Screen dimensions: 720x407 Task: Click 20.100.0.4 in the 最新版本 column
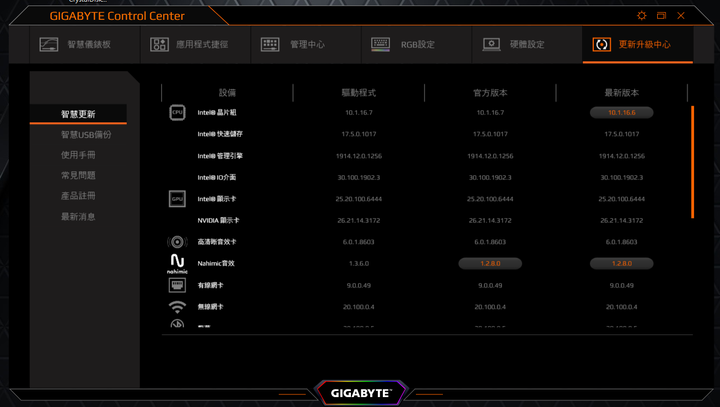(621, 307)
